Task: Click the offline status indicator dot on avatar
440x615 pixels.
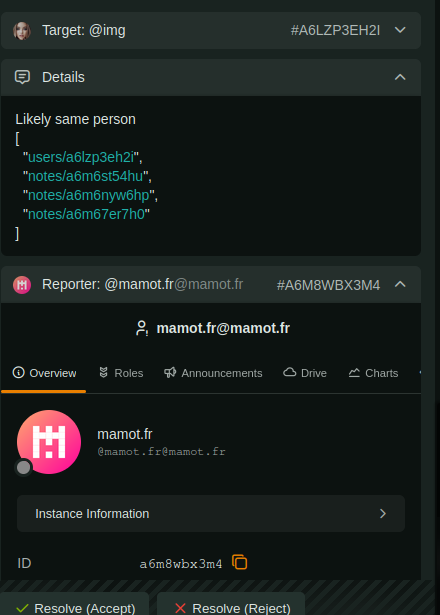Action: (24, 467)
